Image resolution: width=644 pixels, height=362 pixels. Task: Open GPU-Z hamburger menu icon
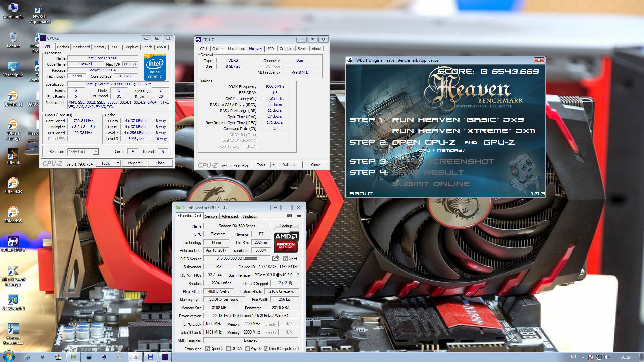pyautogui.click(x=299, y=216)
